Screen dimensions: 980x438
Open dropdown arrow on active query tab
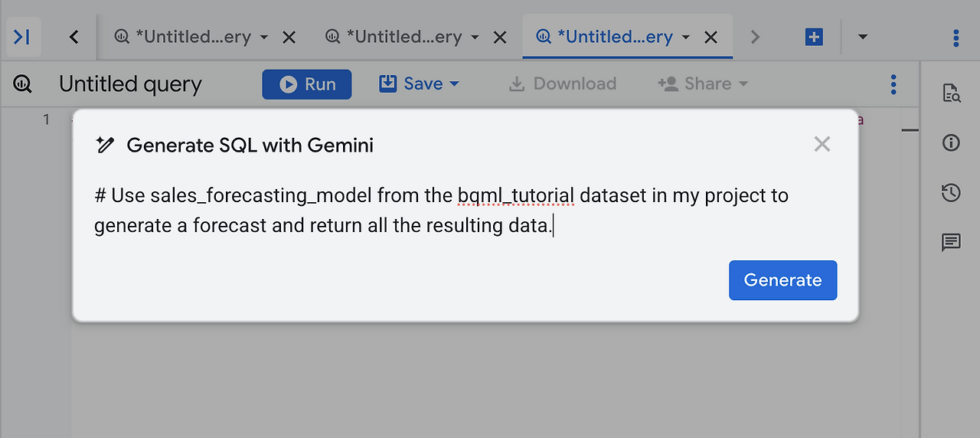coord(686,37)
